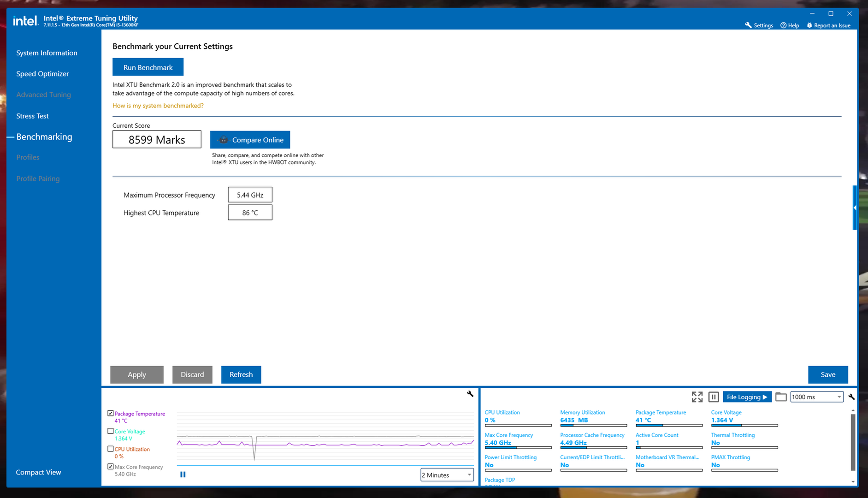Click the Intel logo
The image size is (868, 498).
pos(25,21)
